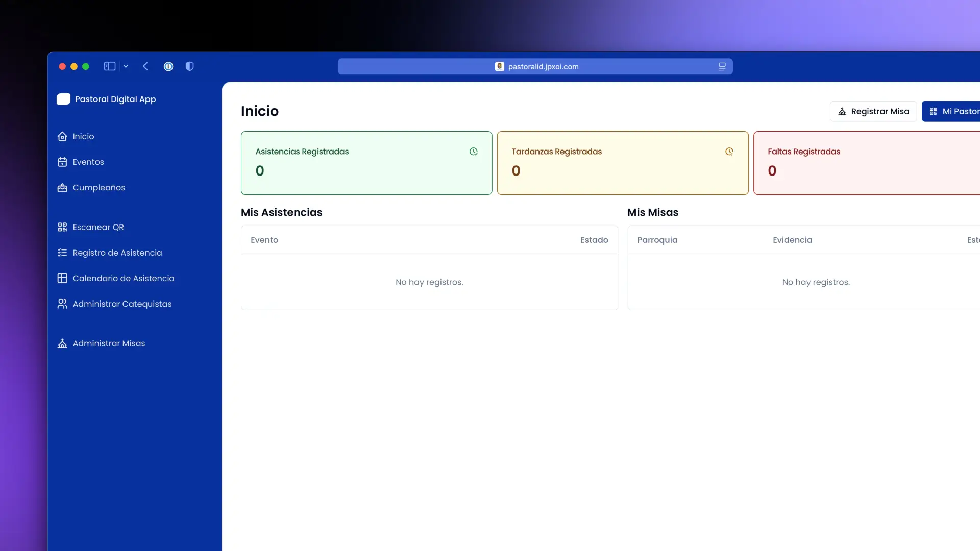Toggle the browser sidebar panel icon

(x=110, y=66)
